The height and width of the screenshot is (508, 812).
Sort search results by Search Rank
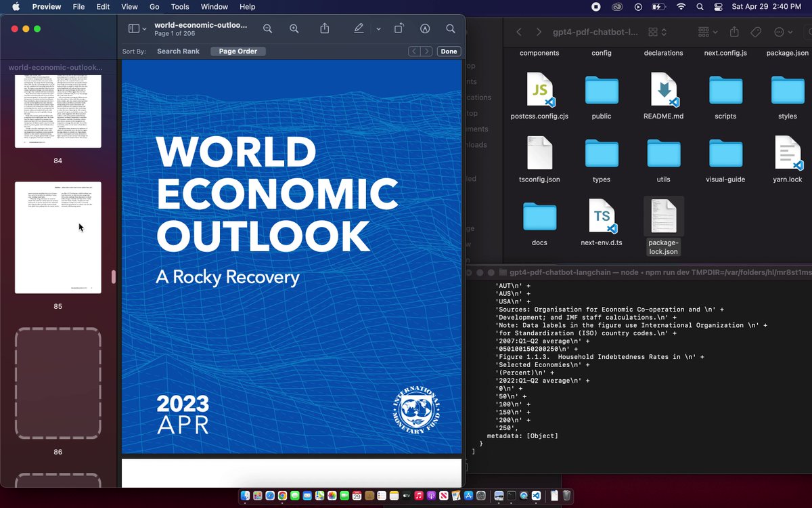[178, 51]
